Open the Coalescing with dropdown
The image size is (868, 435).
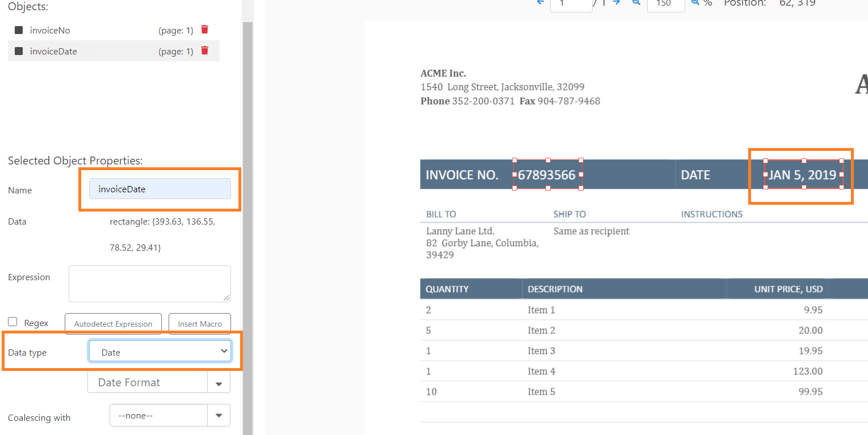pos(219,415)
